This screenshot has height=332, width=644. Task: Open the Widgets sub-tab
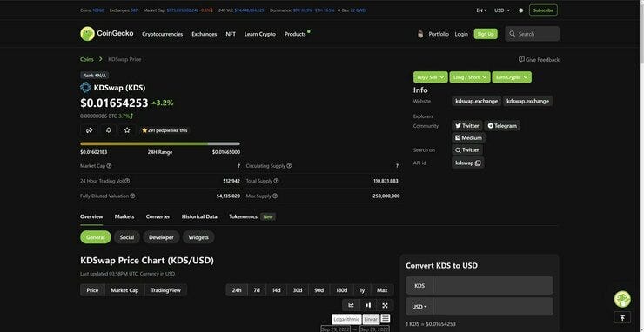[198, 237]
